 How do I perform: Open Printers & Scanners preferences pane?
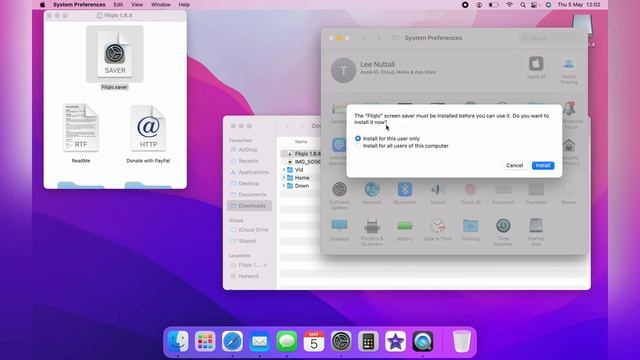[x=372, y=232]
